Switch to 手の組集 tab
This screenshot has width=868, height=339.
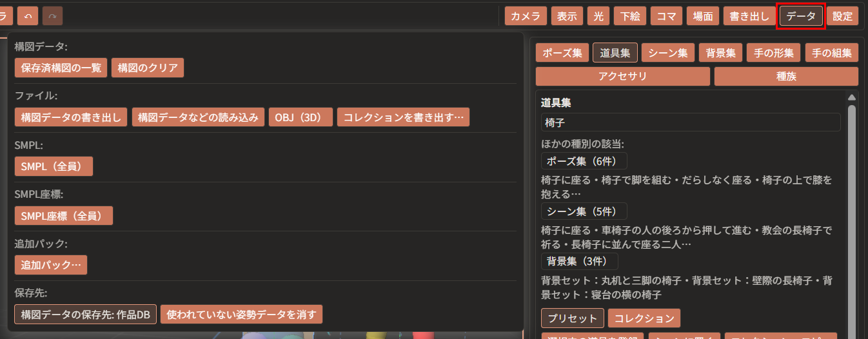831,53
